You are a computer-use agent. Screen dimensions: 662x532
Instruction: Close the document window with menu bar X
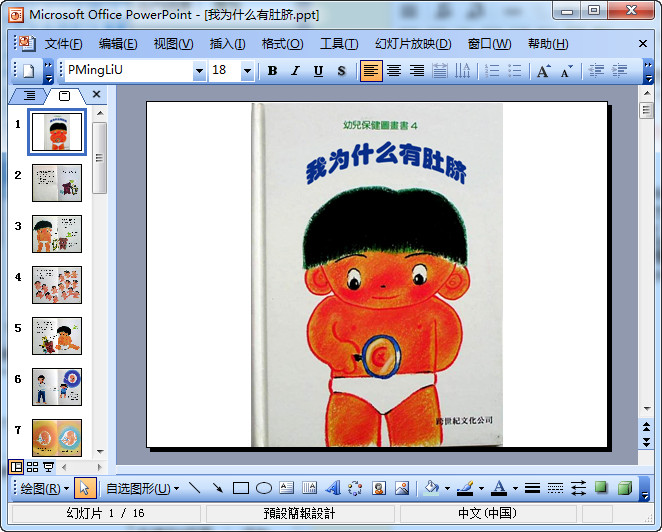coord(643,43)
